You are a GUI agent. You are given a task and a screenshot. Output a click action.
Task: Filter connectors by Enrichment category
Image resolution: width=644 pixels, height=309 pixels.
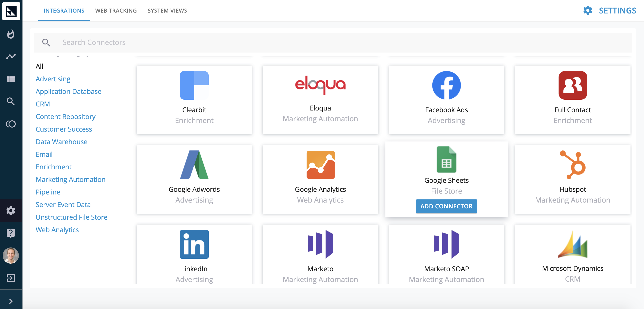click(54, 167)
